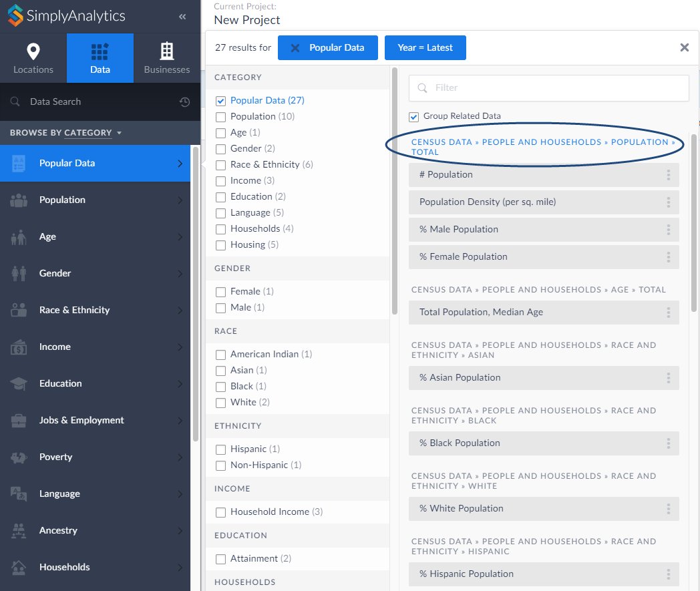Click inside the Filter search field
The height and width of the screenshot is (591, 700).
pyautogui.click(x=548, y=88)
